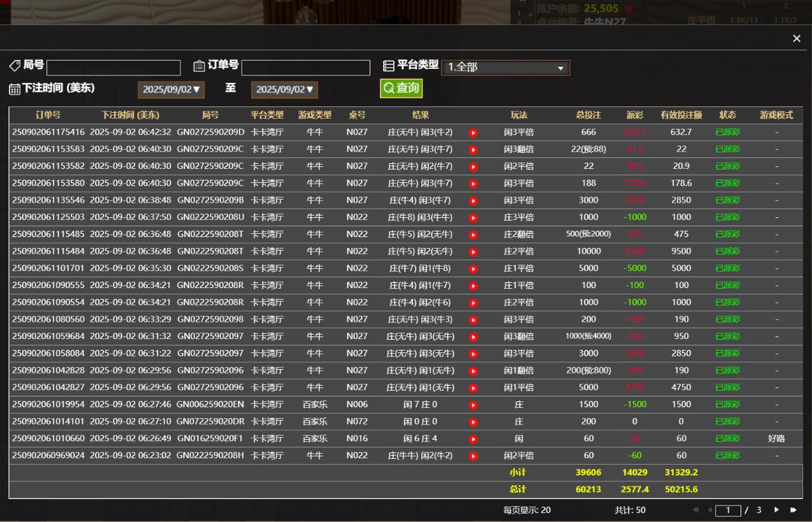This screenshot has height=522, width=812.
Task: Open the 平台类型 dropdown
Action: (x=505, y=68)
